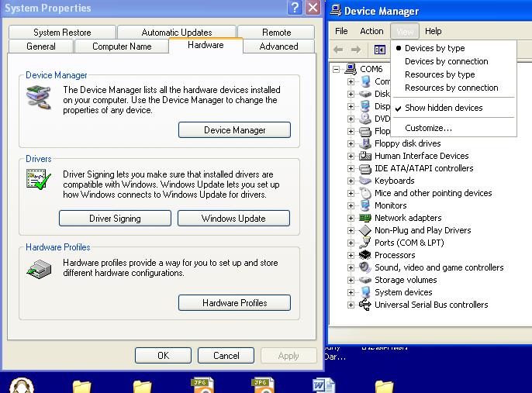Screen dimensions: 532x393
Task: Click the Device Manager button
Action: coord(234,130)
